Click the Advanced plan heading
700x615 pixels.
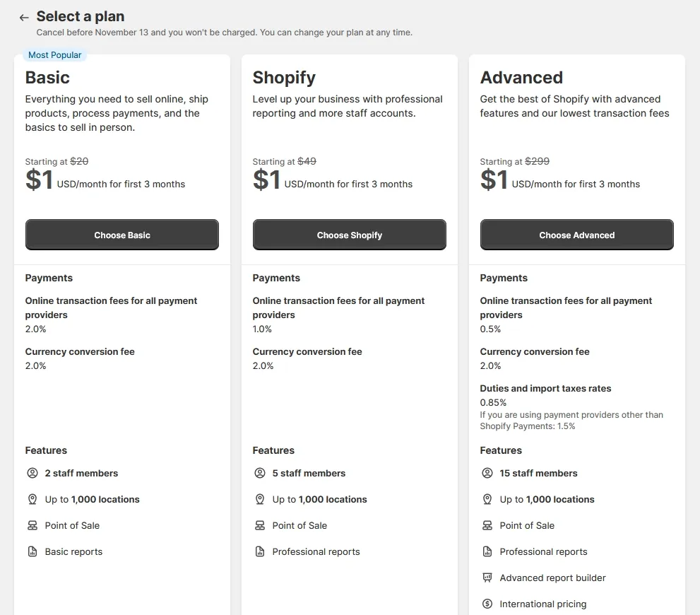pos(521,78)
